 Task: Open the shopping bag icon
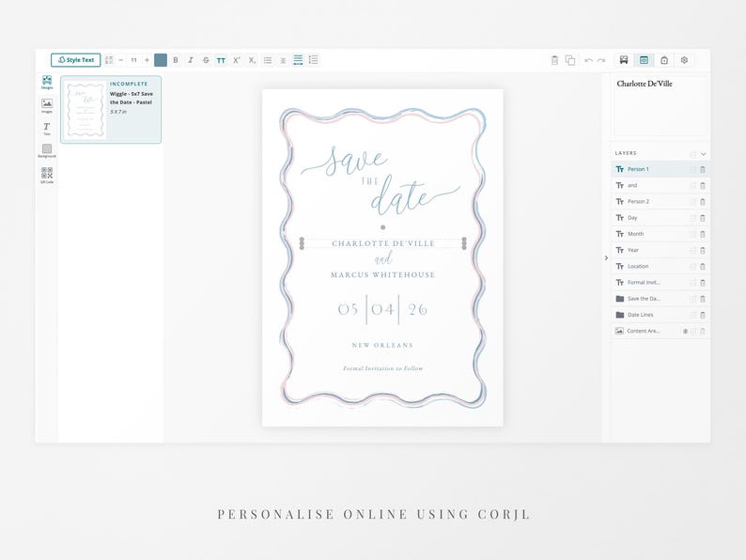[664, 60]
